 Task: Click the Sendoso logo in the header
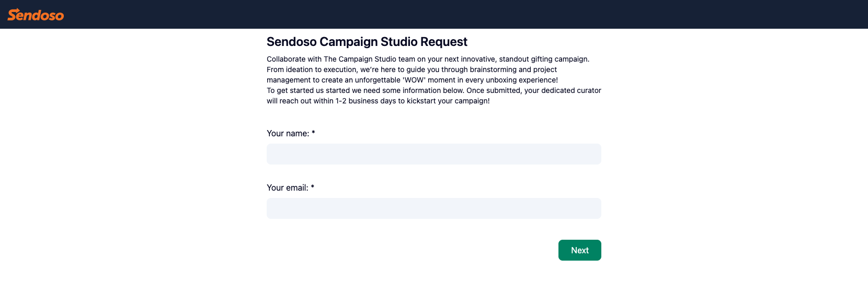(36, 15)
